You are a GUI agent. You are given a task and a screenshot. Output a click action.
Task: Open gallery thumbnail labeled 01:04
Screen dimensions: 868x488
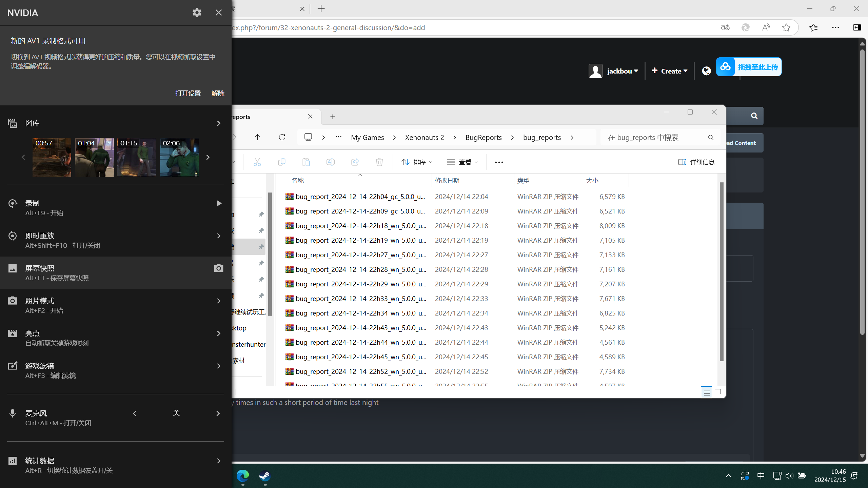[94, 157]
